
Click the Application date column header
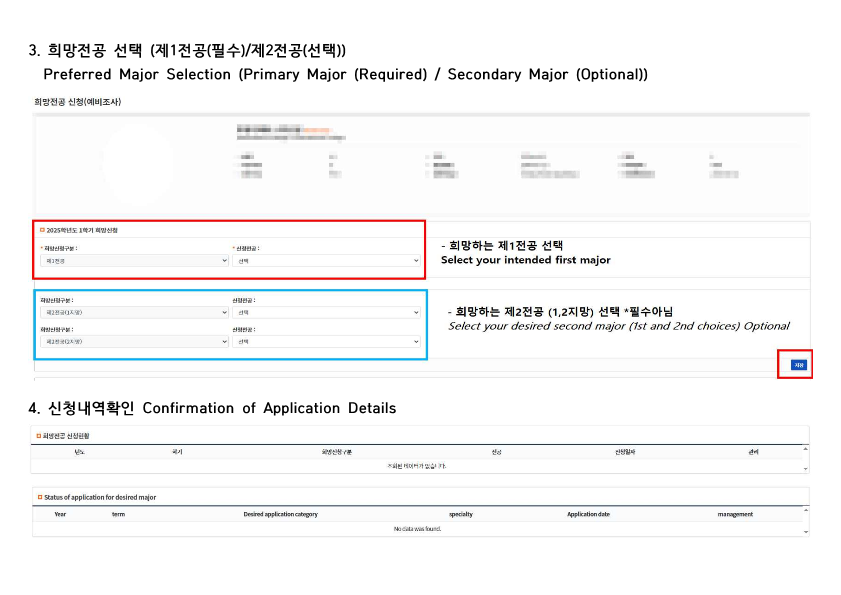(588, 514)
